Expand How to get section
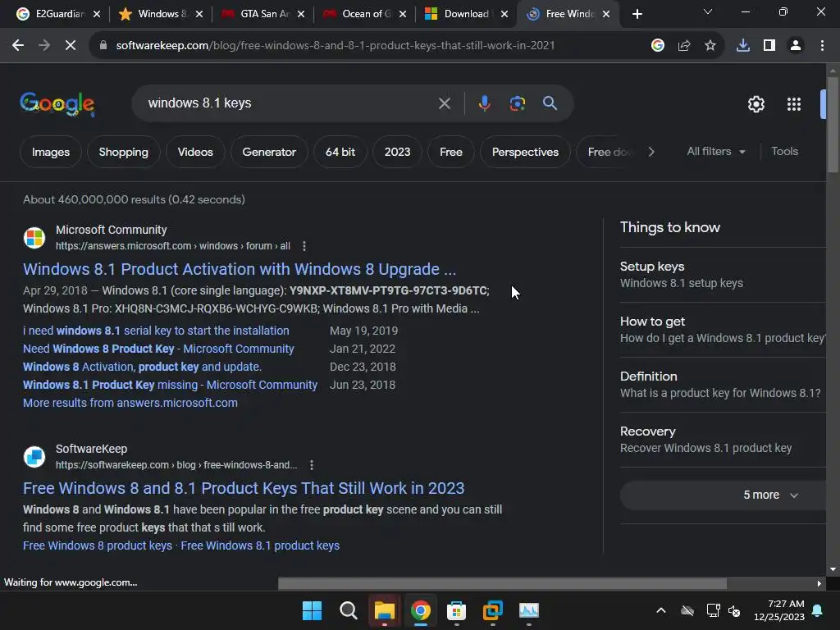 pyautogui.click(x=722, y=330)
